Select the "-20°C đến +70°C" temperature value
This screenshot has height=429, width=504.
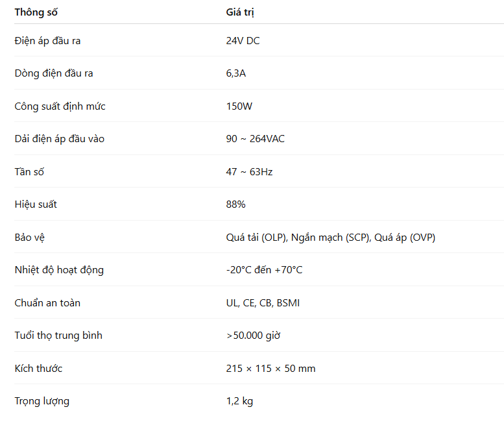coord(264,270)
